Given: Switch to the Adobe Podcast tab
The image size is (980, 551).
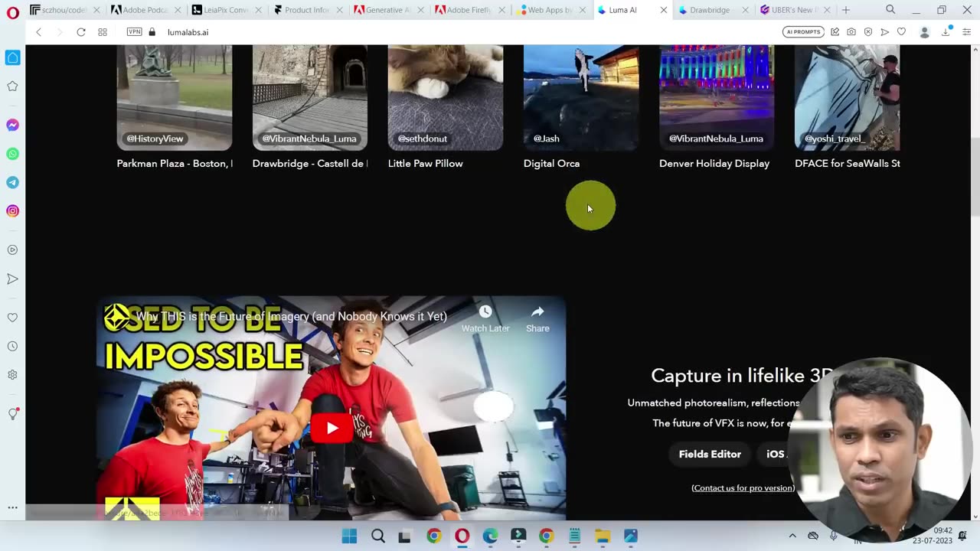Looking at the screenshot, I should 145,10.
